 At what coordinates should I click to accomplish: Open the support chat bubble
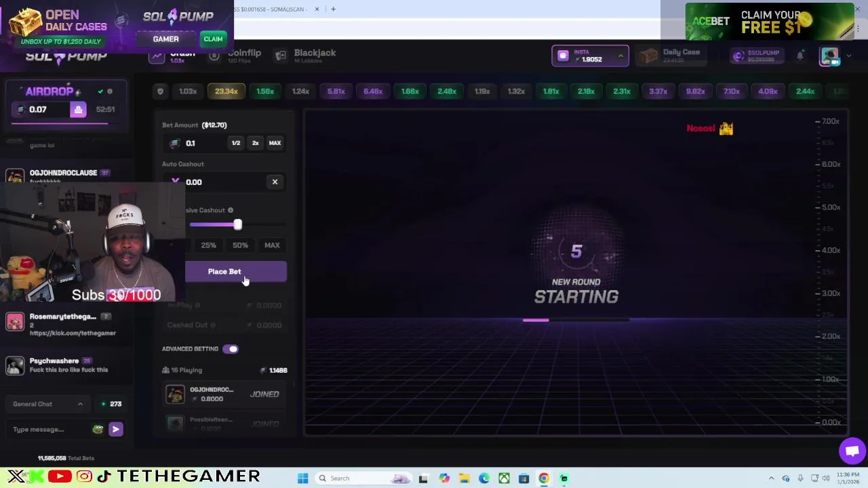(852, 451)
